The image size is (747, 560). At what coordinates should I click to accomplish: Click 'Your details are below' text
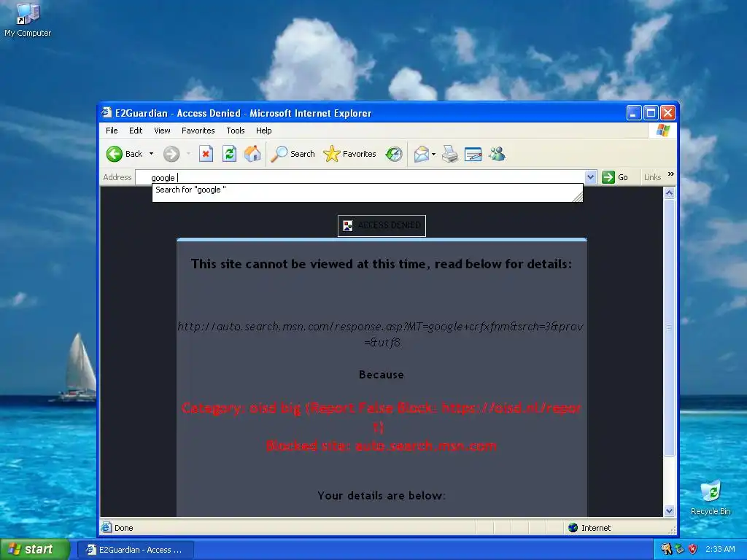click(382, 496)
